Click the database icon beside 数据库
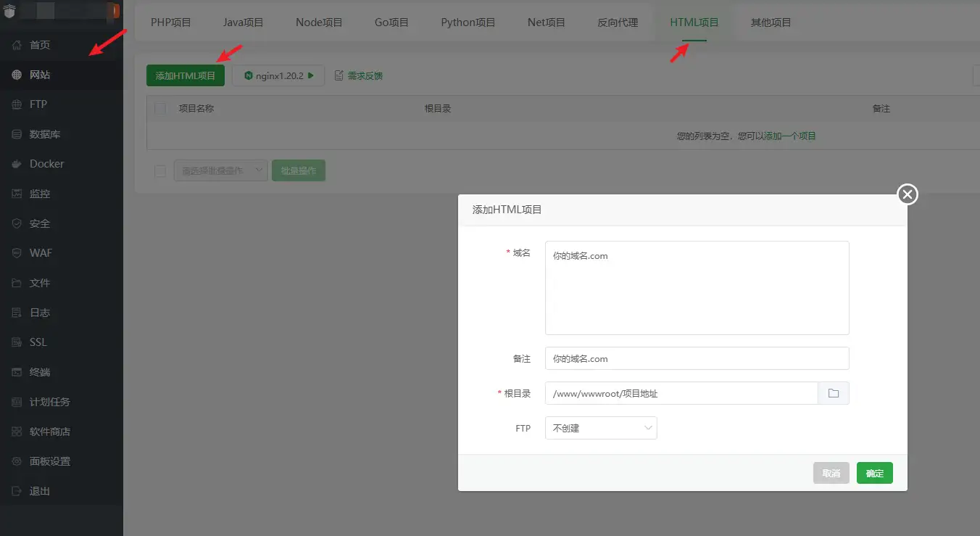This screenshot has height=536, width=980. tap(17, 134)
